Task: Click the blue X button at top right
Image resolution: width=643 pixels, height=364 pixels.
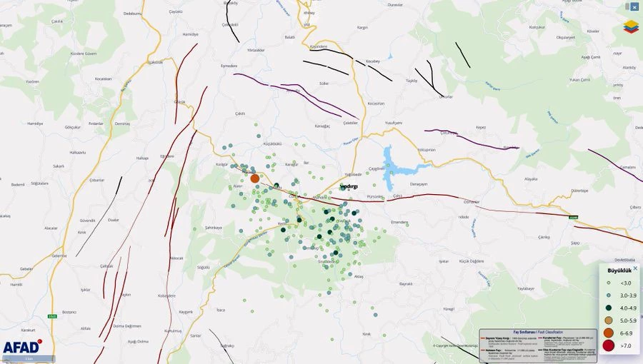Action: point(633,6)
